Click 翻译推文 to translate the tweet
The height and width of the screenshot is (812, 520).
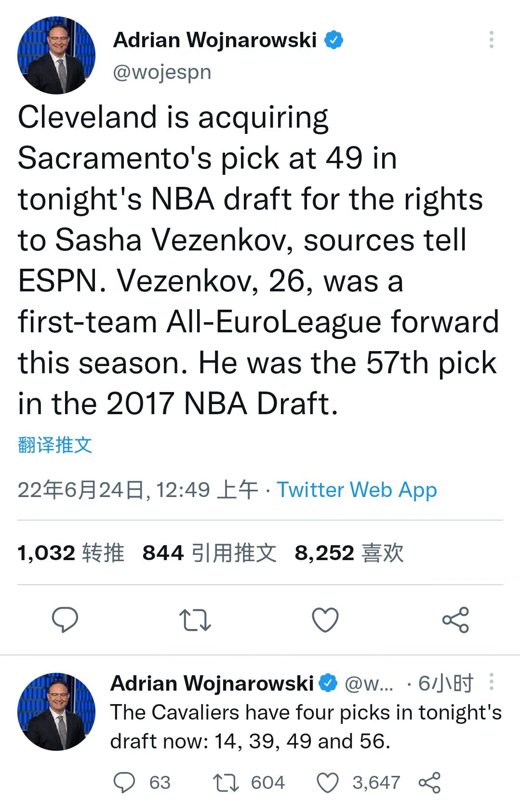pyautogui.click(x=54, y=445)
